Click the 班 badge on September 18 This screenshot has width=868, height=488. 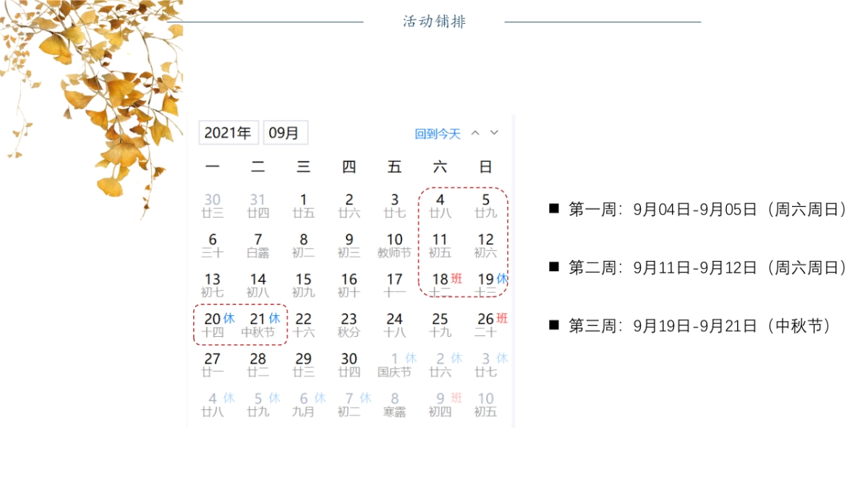tap(457, 278)
